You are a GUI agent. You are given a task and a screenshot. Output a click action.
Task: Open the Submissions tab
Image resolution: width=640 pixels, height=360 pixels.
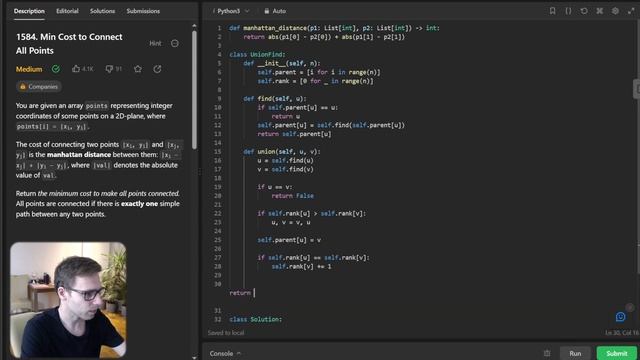click(143, 11)
